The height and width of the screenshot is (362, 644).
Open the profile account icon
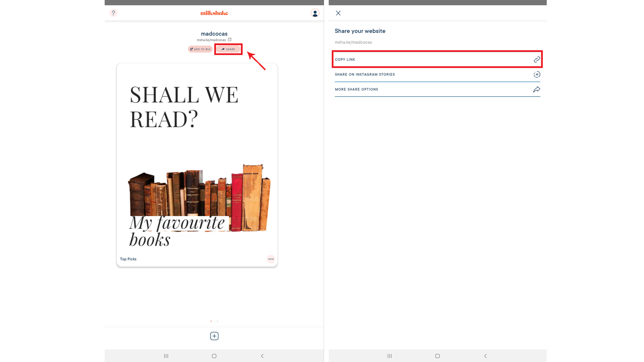point(315,13)
